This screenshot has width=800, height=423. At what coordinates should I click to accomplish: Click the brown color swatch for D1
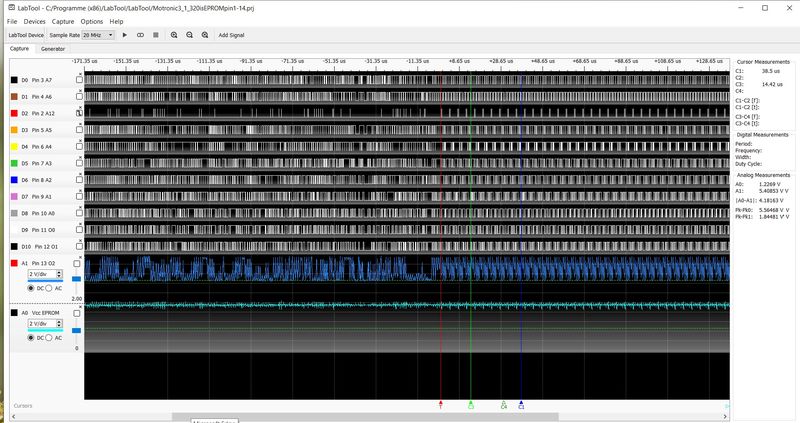click(14, 96)
